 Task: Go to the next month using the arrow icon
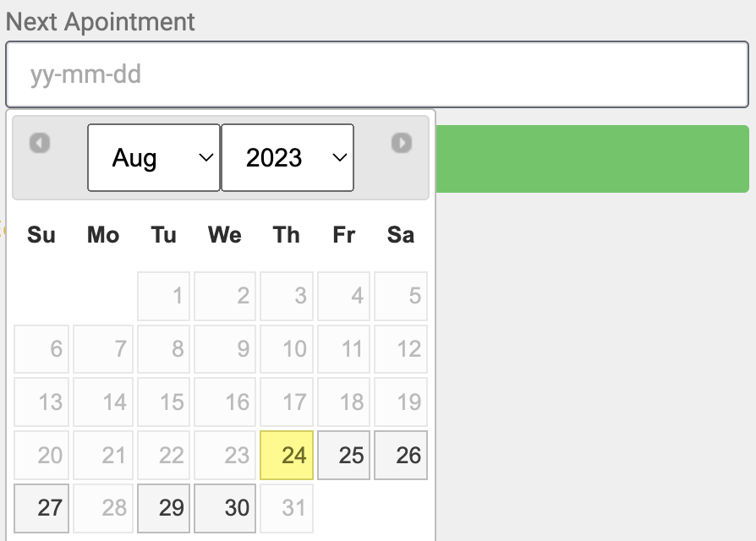coord(402,143)
